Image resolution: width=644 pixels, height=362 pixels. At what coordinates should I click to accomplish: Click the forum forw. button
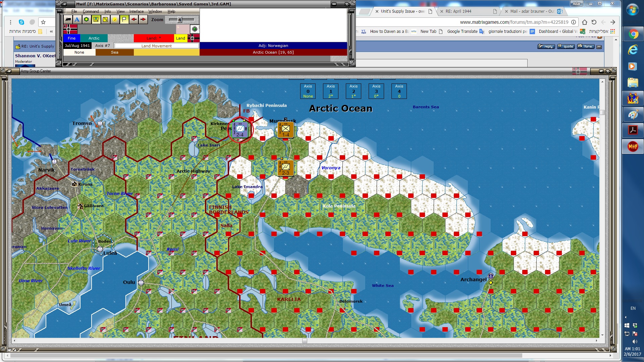[586, 47]
